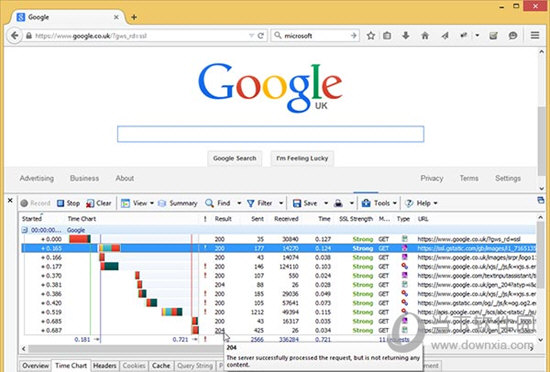Open the Firefox hamburger menu
This screenshot has width=550, height=372.
pos(535,35)
